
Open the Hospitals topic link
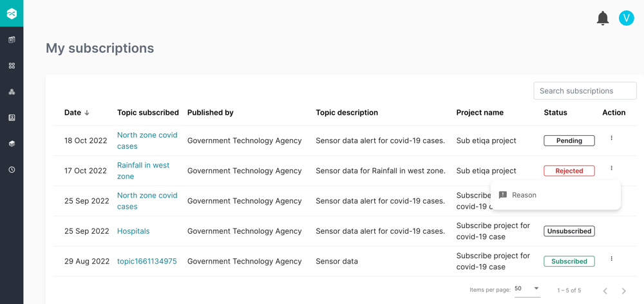[133, 231]
